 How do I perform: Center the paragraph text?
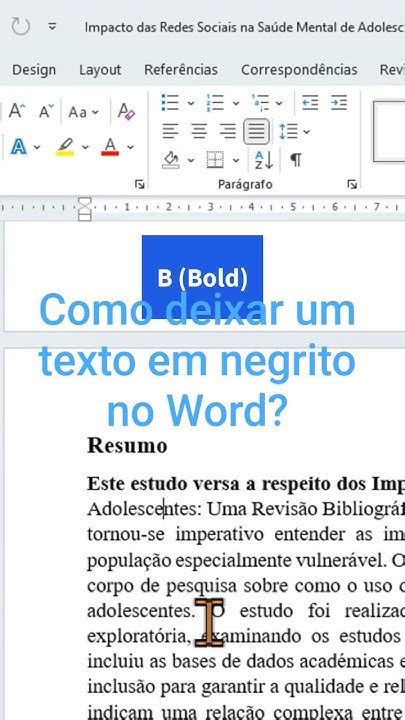click(199, 131)
